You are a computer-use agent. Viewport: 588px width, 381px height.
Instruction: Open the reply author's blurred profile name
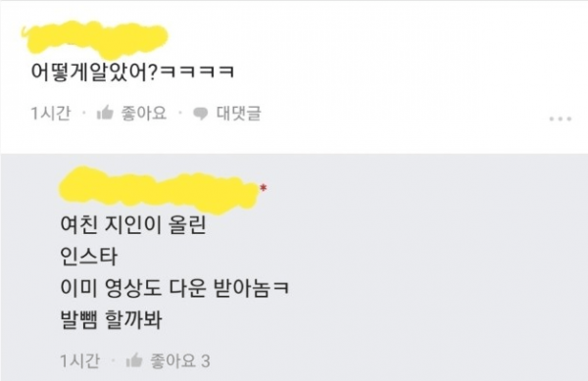coord(159,191)
